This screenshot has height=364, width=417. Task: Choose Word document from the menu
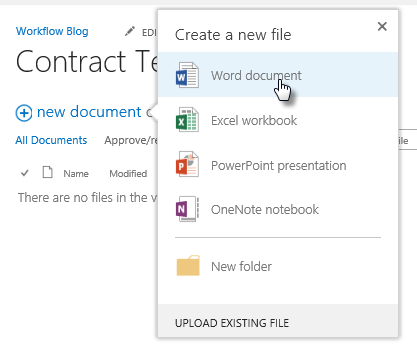[278, 75]
